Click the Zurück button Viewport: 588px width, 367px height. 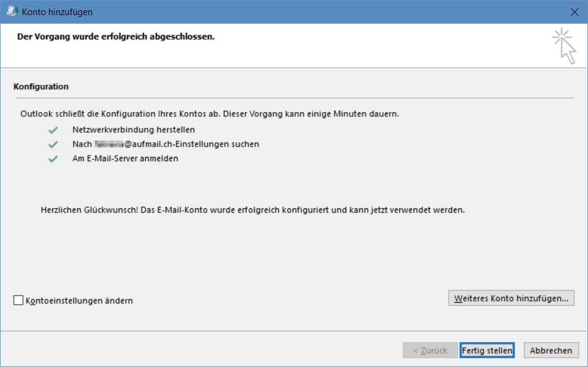430,351
